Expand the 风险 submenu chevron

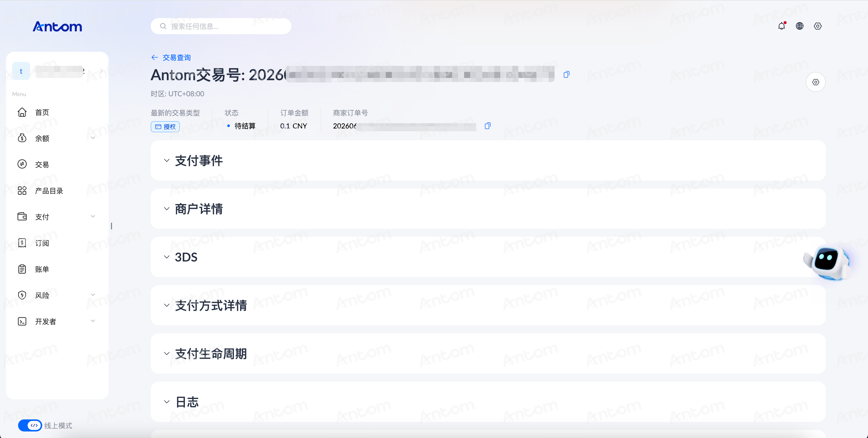93,295
